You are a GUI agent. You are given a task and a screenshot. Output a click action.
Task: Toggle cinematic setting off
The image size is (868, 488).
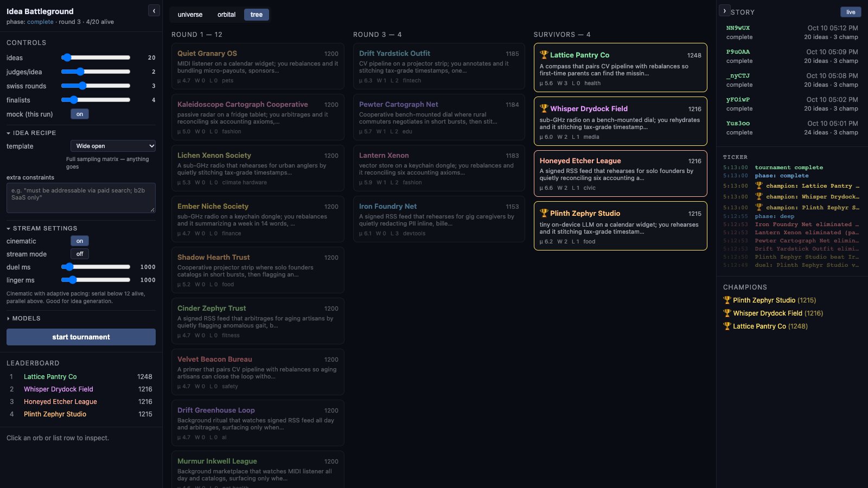80,241
